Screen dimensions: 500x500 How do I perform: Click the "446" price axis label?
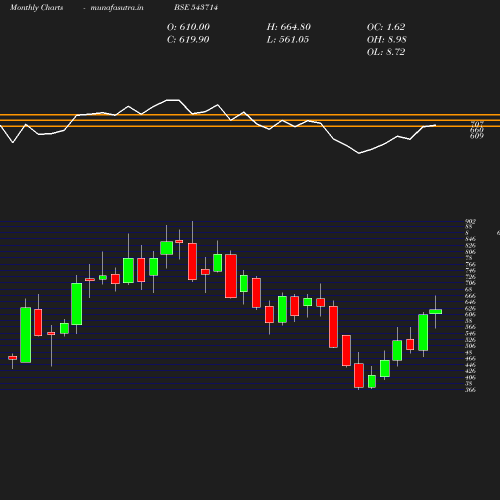[x=470, y=365]
